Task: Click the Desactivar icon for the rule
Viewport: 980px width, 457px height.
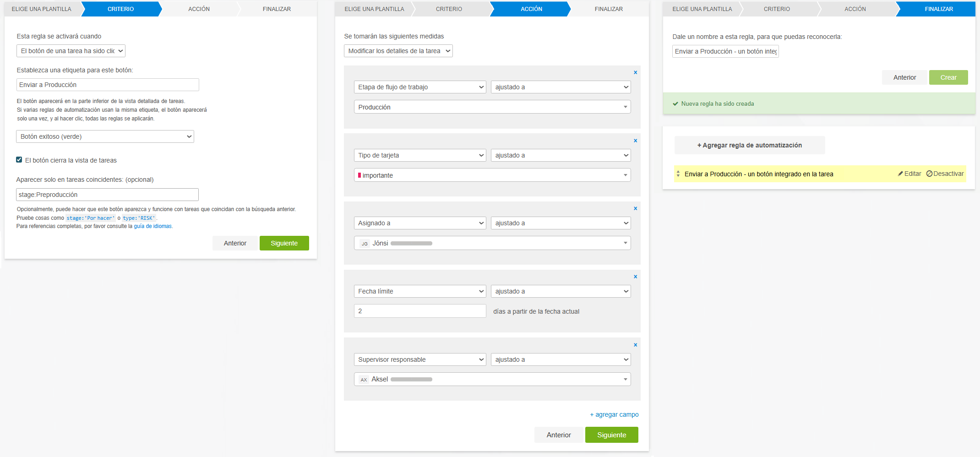Action: 929,174
